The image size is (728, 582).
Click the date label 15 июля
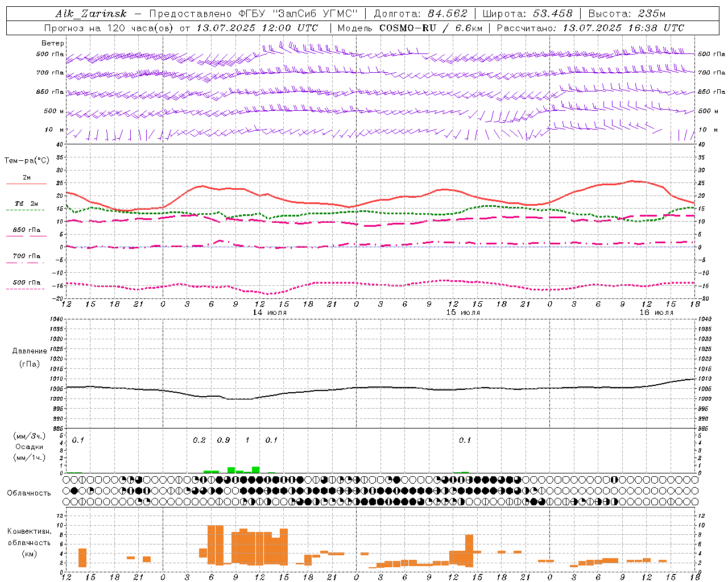tap(463, 313)
